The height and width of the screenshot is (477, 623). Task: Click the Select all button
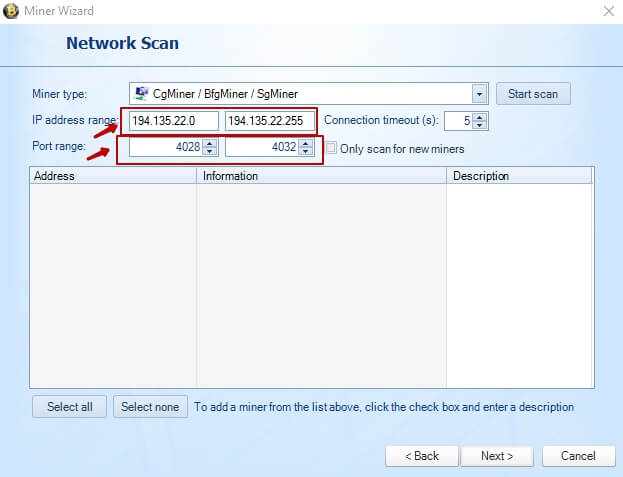70,407
